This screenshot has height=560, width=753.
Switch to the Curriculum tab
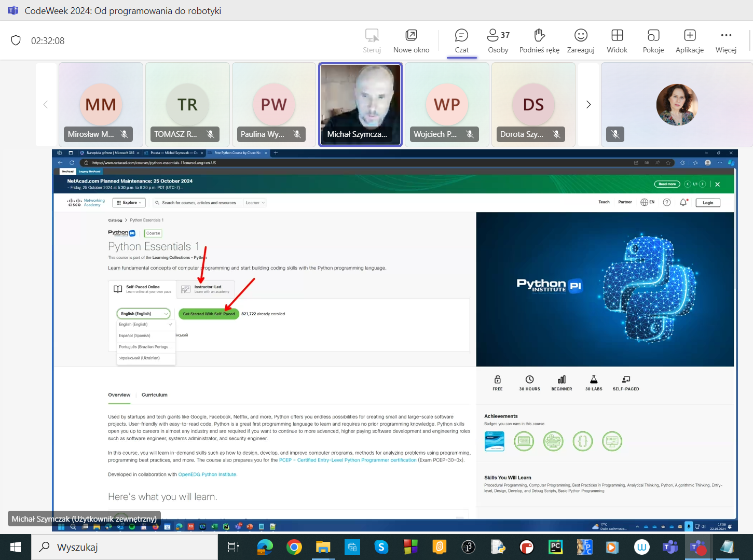155,395
